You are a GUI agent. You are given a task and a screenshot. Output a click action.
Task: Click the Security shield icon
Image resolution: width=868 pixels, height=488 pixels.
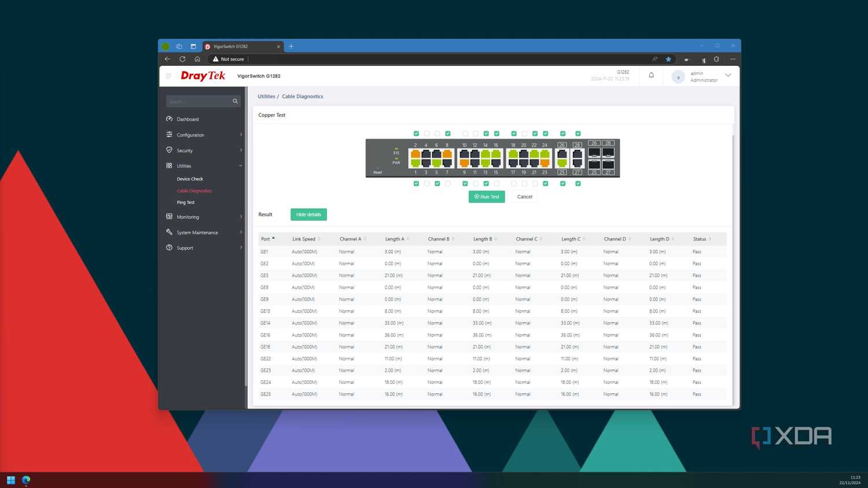[169, 150]
